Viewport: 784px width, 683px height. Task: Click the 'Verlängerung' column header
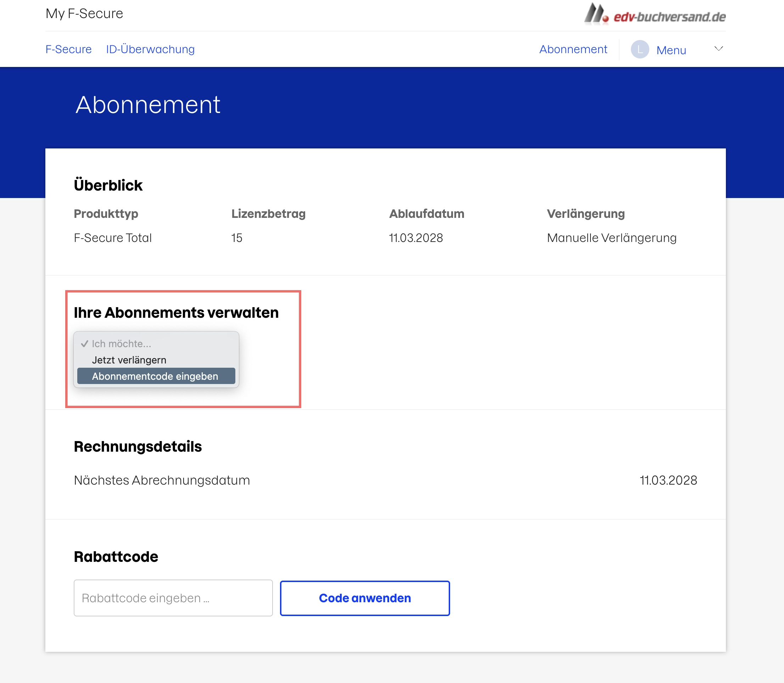click(x=586, y=214)
